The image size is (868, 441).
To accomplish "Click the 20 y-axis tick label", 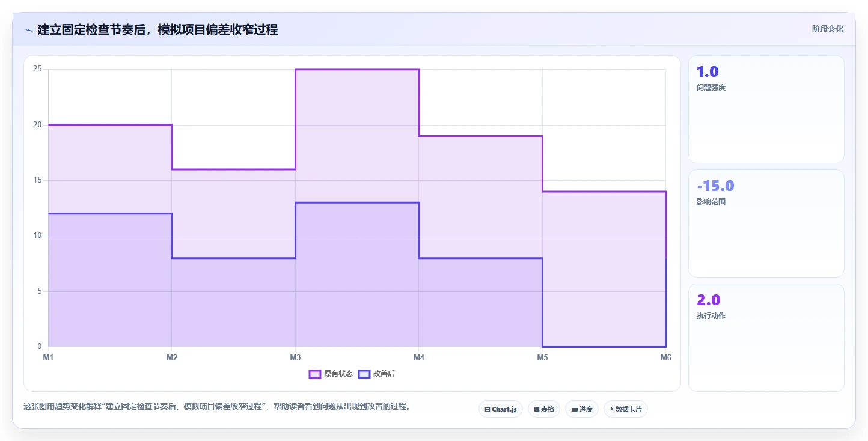I will tap(37, 125).
